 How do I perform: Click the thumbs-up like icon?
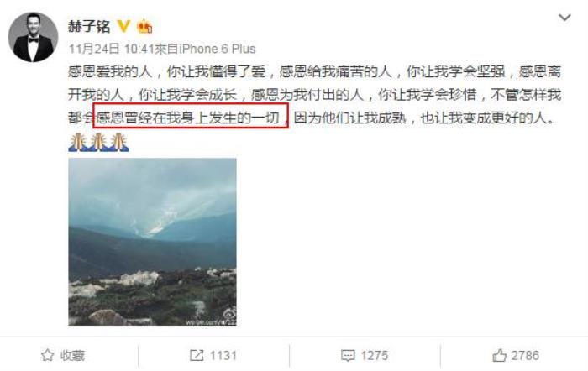499,355
